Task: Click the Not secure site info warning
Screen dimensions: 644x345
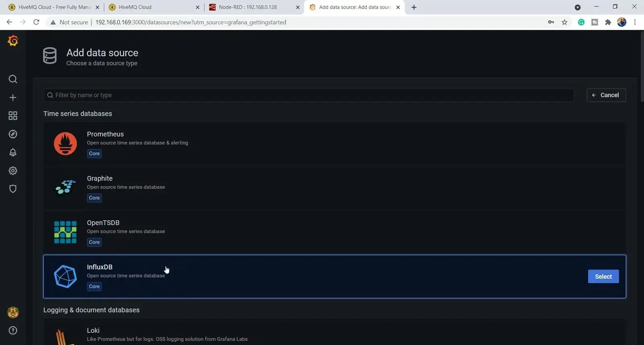Action: click(69, 22)
